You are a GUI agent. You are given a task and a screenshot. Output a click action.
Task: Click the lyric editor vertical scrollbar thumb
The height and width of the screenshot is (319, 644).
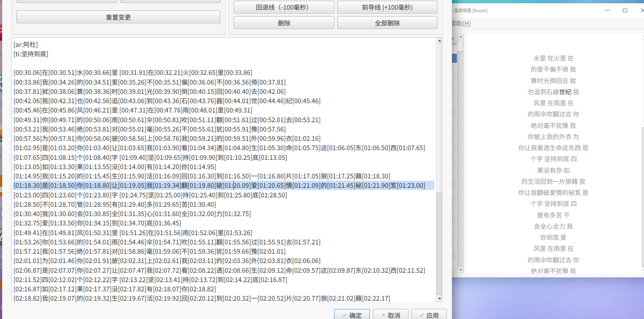point(439,118)
